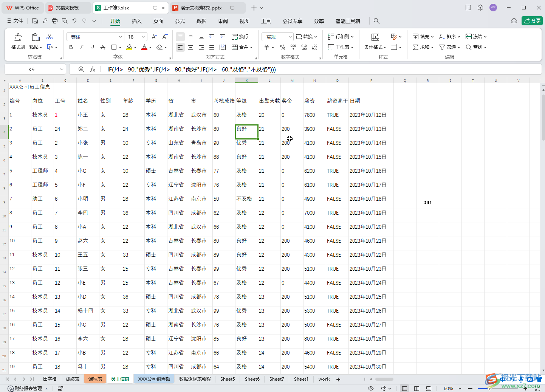Toggle left horizontal alignment
The width and height of the screenshot is (545, 392).
tap(180, 47)
